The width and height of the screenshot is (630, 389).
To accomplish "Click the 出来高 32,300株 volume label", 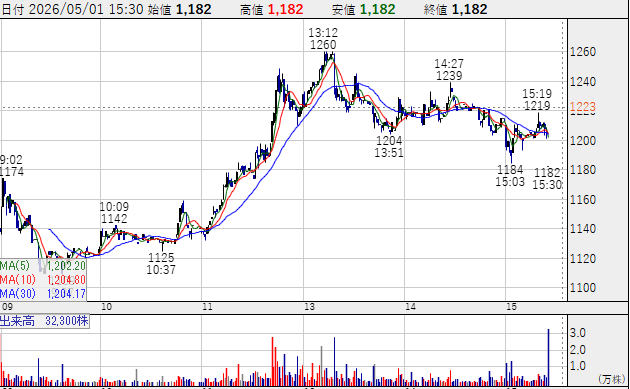I will [44, 321].
